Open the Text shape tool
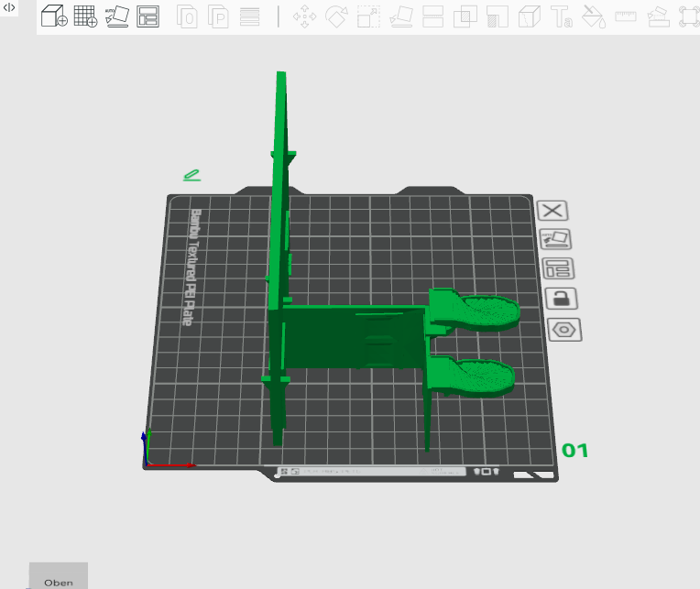The height and width of the screenshot is (589, 700). [x=562, y=16]
